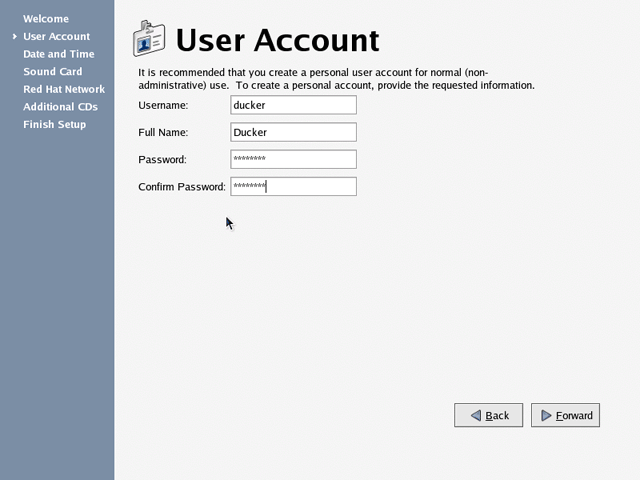Place the cursor in the Confirm Password field
Image resolution: width=640 pixels, height=480 pixels.
point(293,186)
